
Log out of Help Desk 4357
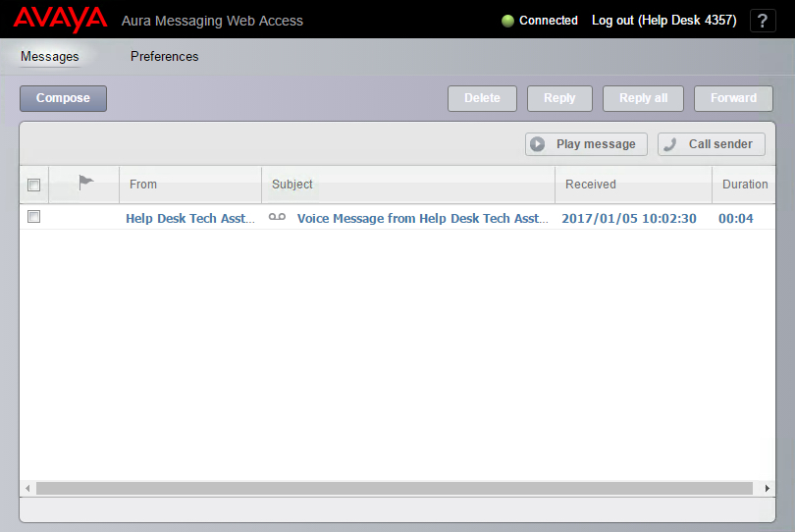point(663,21)
